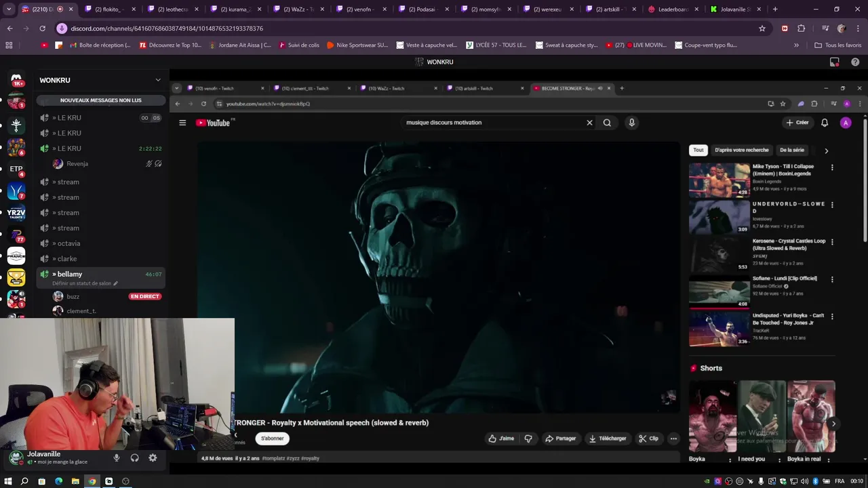Join the clarke voice channel

coord(101,259)
